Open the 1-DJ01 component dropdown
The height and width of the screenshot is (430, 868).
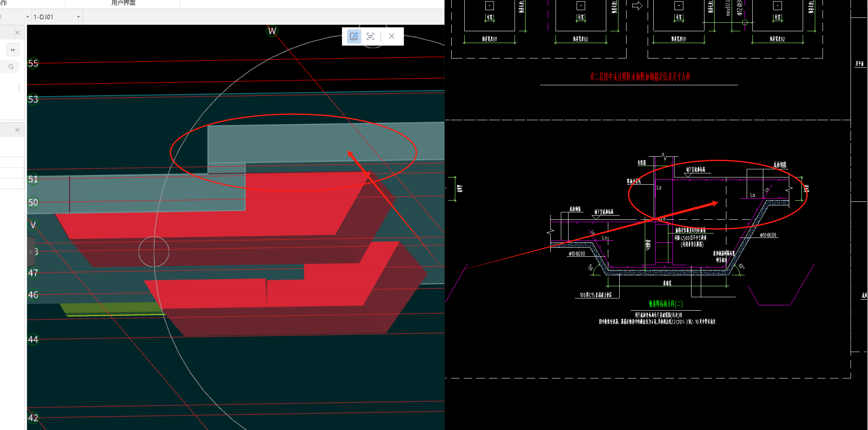pos(57,17)
